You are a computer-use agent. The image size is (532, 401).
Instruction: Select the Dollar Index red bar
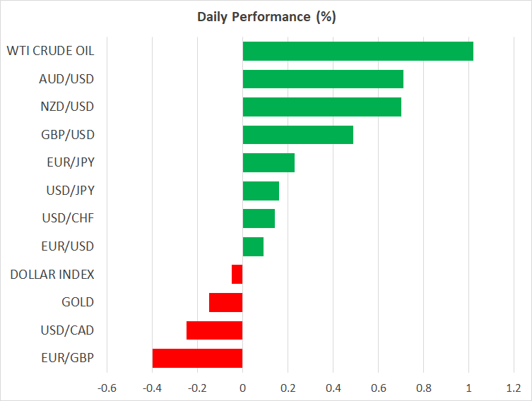point(237,274)
